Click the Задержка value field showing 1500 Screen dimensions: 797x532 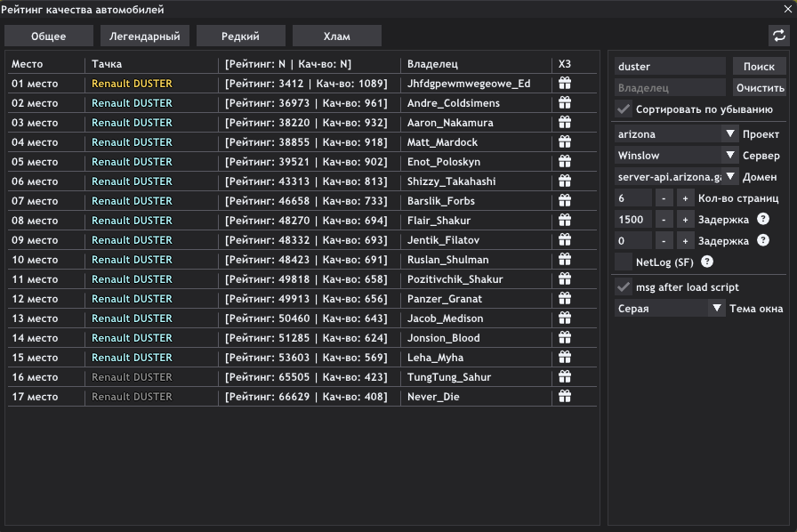coord(632,219)
